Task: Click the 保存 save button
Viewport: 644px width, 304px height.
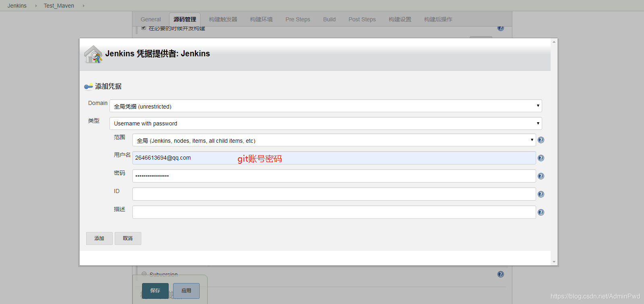Action: [155, 291]
